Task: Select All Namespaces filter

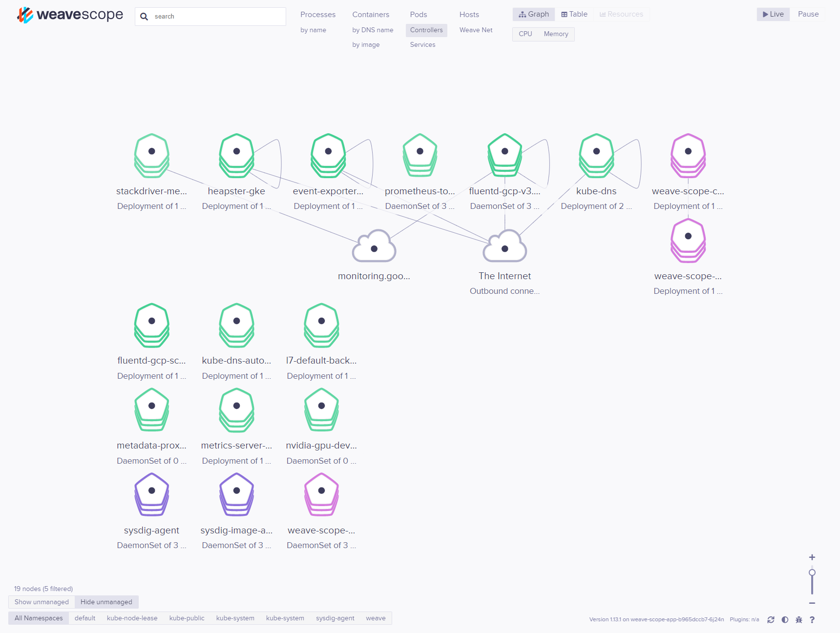Action: coord(39,618)
